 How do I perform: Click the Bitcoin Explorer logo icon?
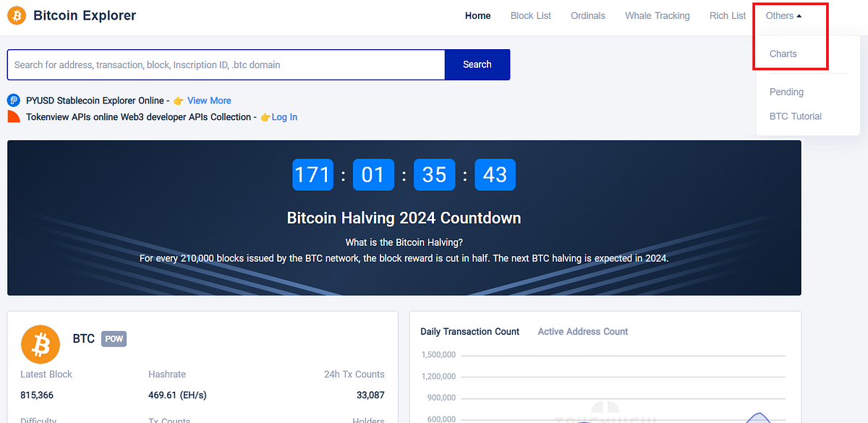[16, 15]
